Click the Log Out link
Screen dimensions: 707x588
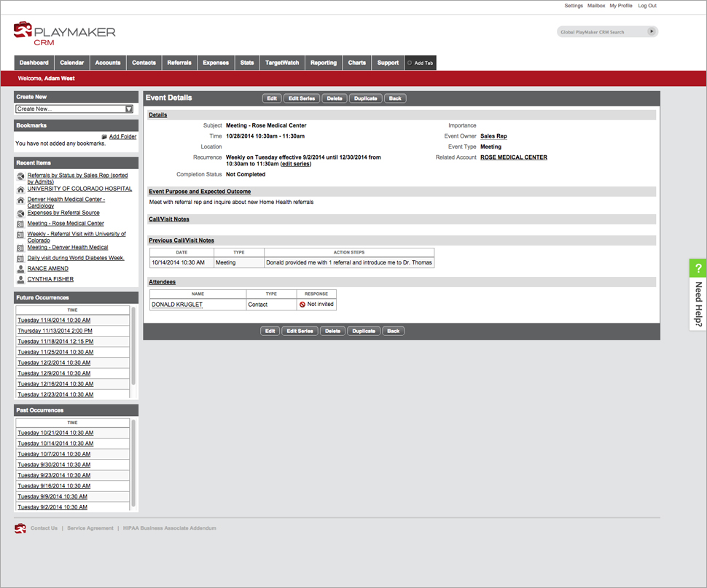tap(647, 6)
